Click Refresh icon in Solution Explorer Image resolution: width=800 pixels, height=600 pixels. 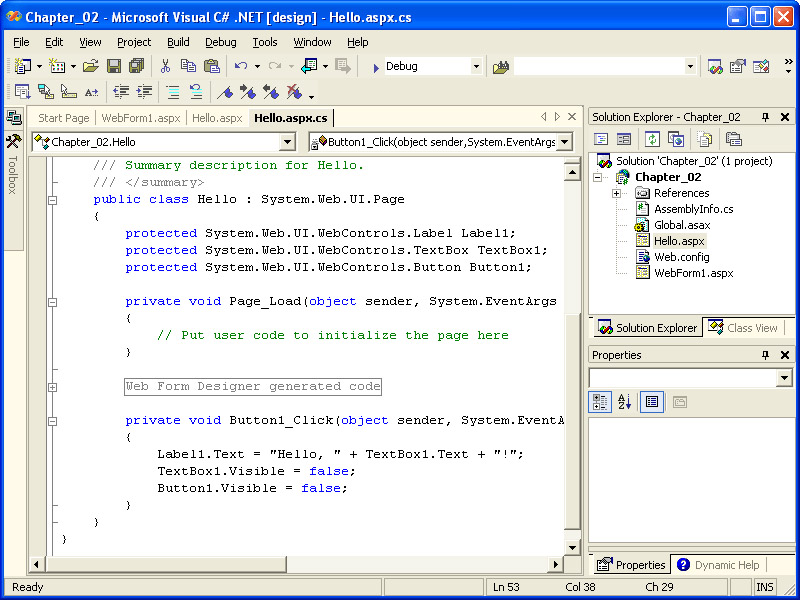[652, 139]
